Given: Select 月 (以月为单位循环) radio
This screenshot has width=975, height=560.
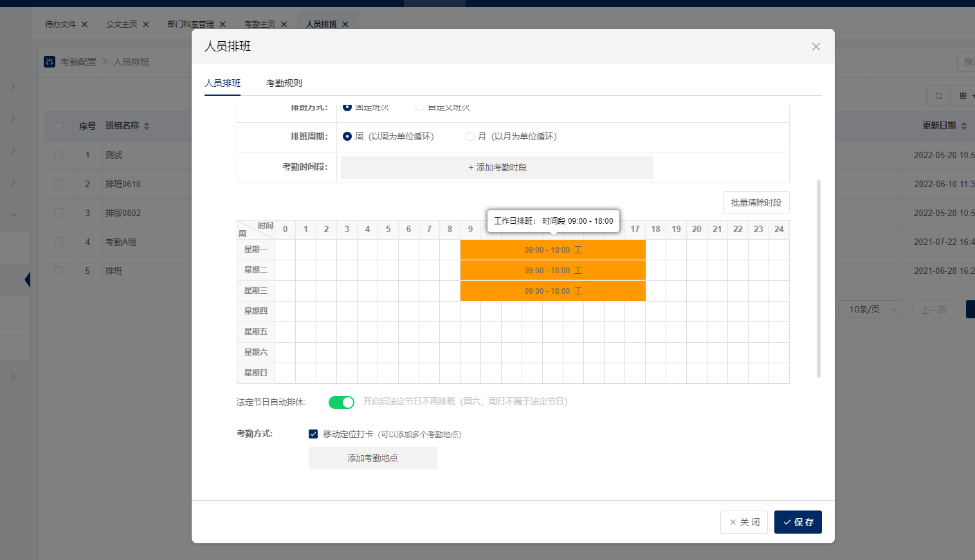Looking at the screenshot, I should click(x=470, y=136).
